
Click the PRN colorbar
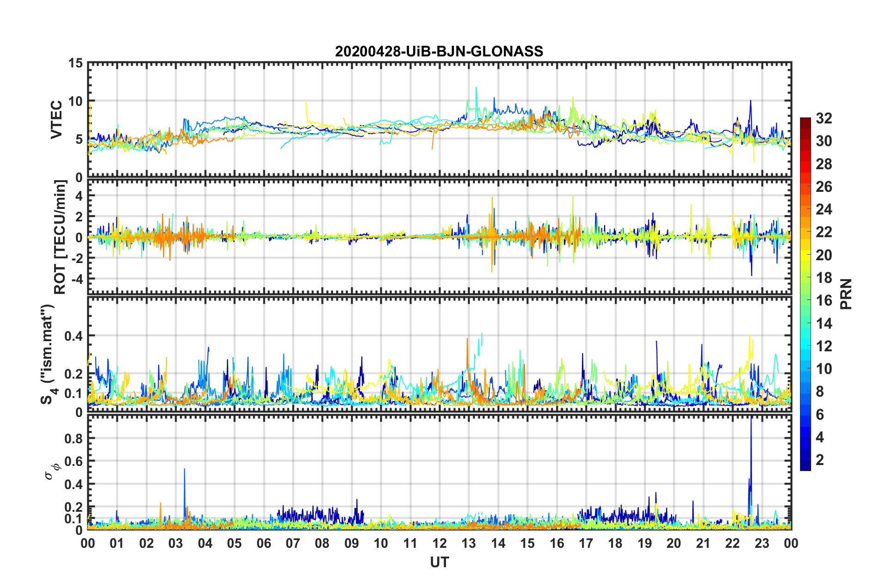pos(805,294)
